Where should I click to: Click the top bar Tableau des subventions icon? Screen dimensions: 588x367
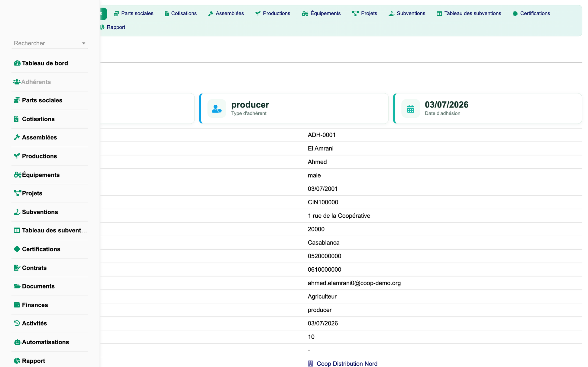[439, 14]
